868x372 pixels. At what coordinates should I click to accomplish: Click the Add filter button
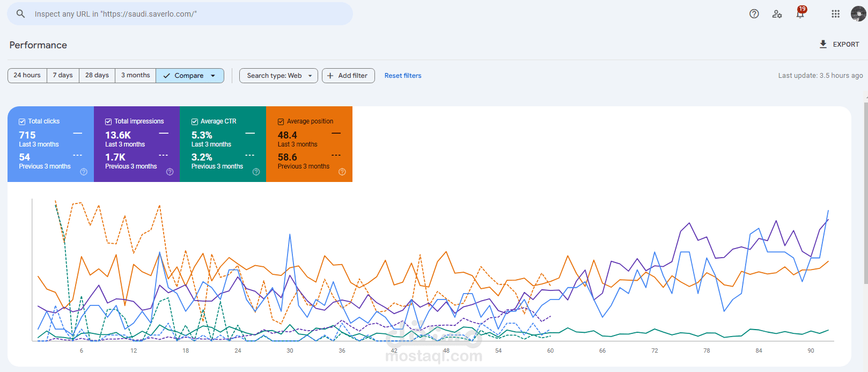pyautogui.click(x=348, y=76)
